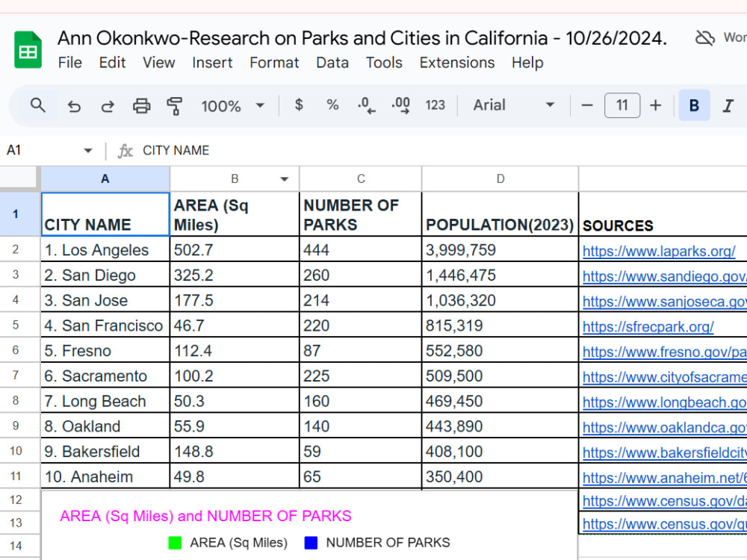Screen dimensions: 747x560
Task: Select the NUMBER OF PARKS header cell
Action: click(x=361, y=214)
